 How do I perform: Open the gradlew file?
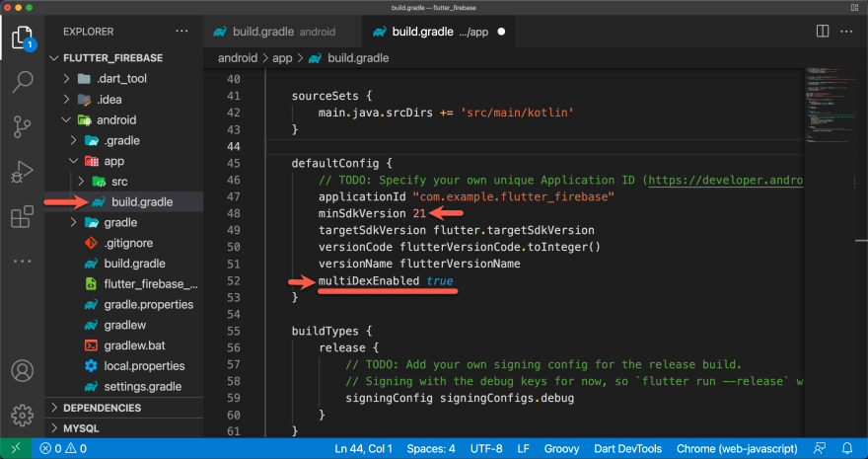coord(124,325)
